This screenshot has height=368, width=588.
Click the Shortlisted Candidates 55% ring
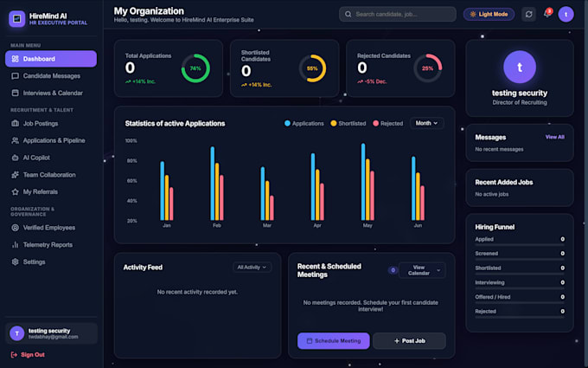click(312, 68)
